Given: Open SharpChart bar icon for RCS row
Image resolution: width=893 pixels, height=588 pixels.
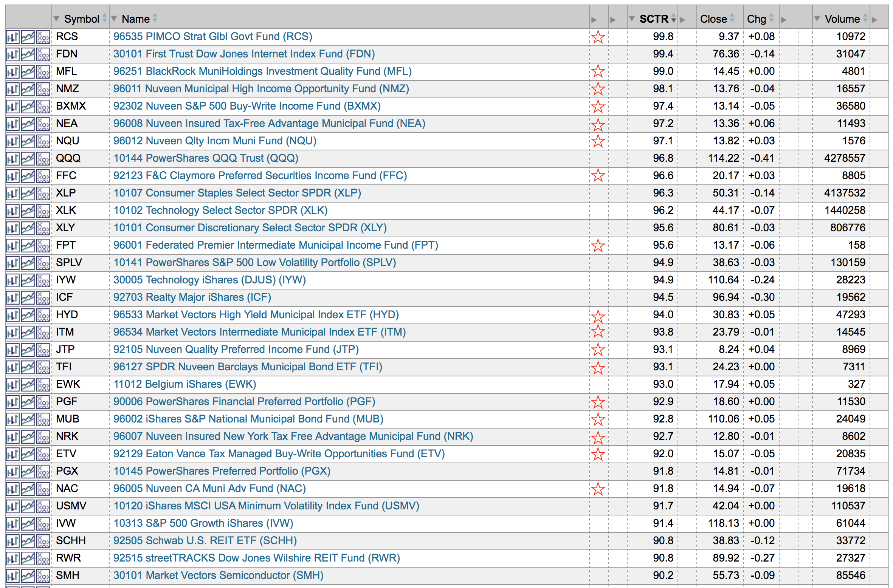Looking at the screenshot, I should coord(12,37).
